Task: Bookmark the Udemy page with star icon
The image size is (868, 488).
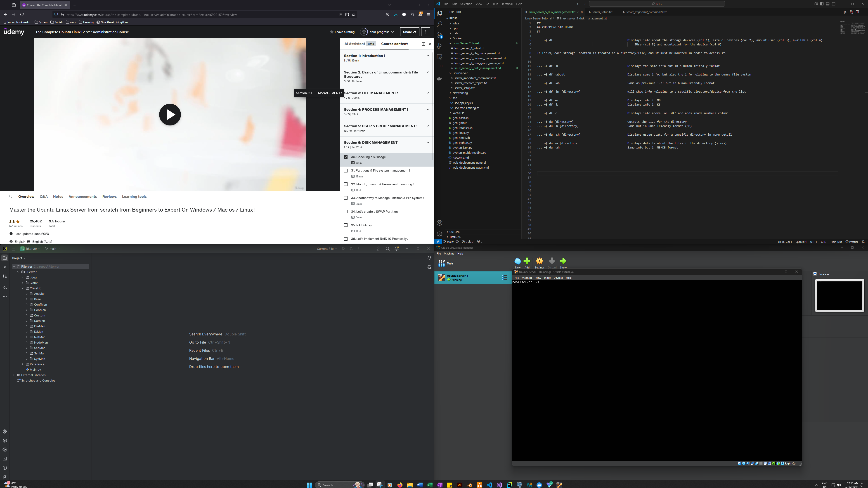Action: pos(353,14)
